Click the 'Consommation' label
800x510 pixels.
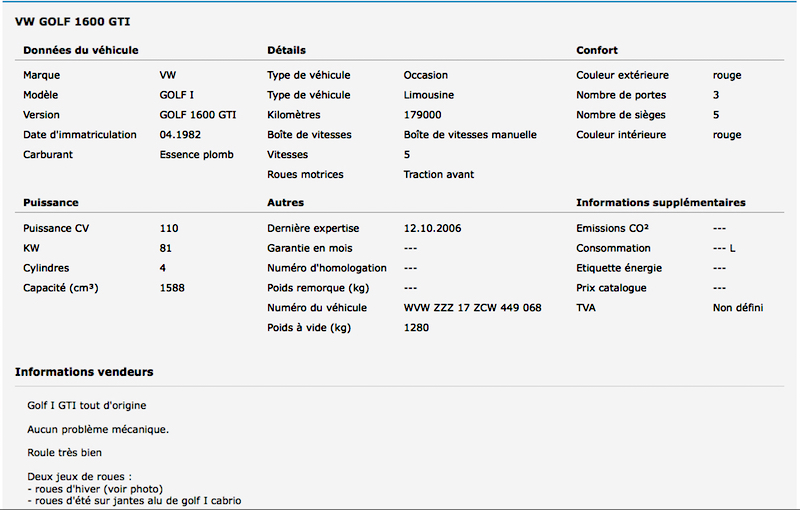(613, 248)
